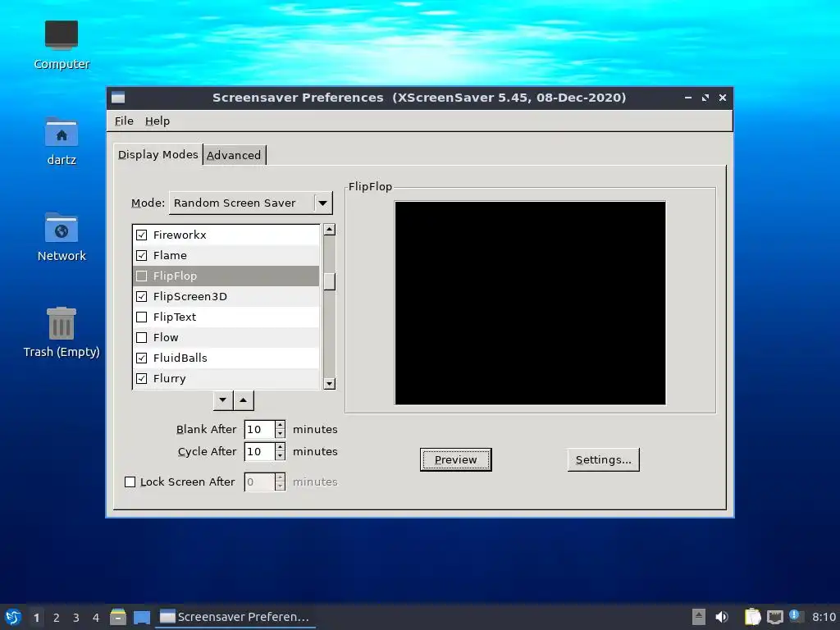Click Screensaver Preferences taskbar button
840x630 pixels.
[x=235, y=617]
